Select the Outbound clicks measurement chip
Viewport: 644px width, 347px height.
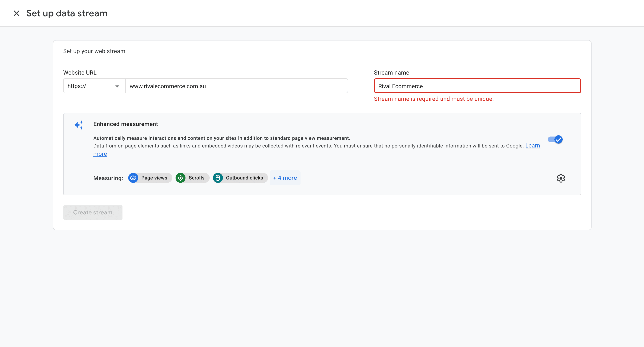click(x=240, y=178)
